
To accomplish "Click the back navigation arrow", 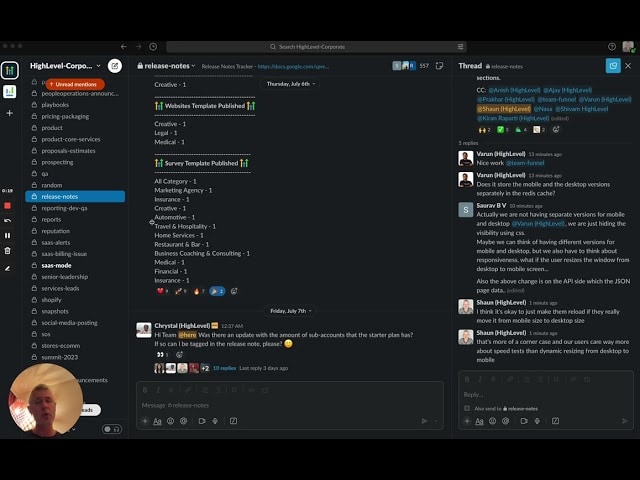I will point(123,46).
